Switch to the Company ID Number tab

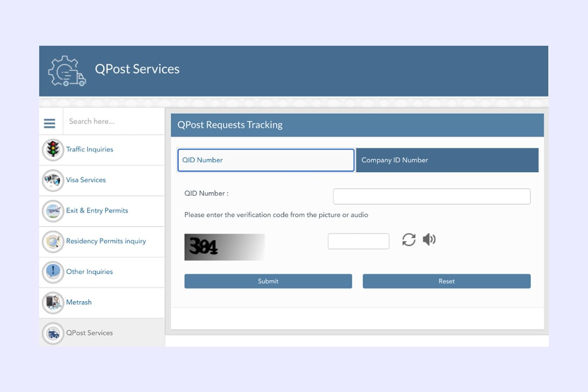[447, 160]
